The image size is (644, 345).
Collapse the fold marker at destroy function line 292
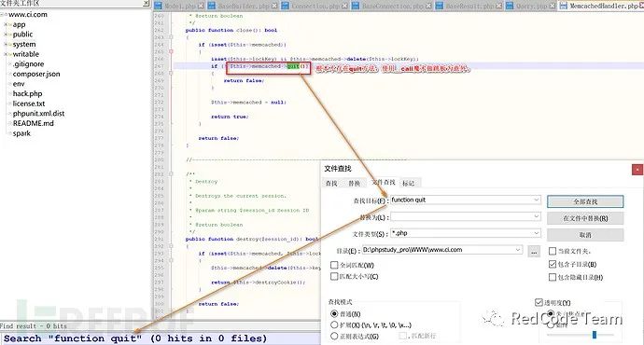[x=172, y=246]
